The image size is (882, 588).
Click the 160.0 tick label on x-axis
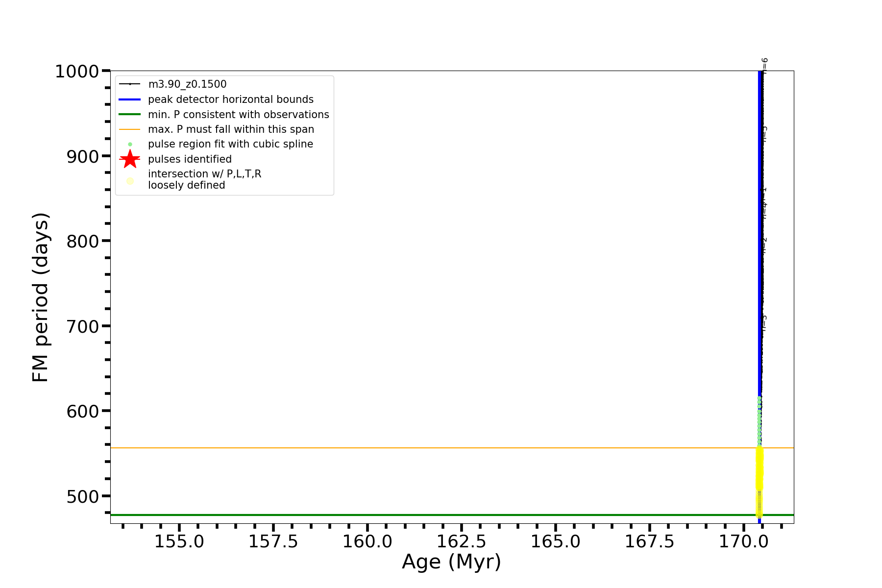[367, 541]
